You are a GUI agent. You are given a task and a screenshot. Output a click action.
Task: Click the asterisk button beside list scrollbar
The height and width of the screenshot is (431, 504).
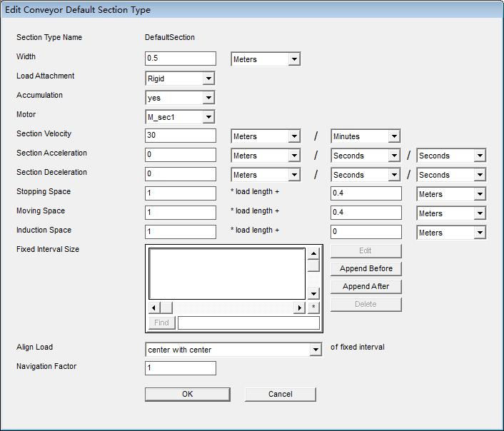(x=313, y=308)
